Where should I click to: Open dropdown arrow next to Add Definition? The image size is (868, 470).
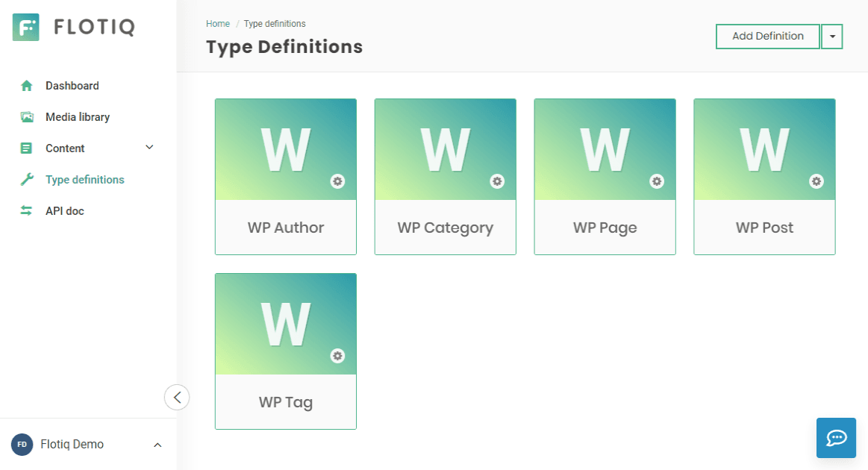tap(832, 37)
